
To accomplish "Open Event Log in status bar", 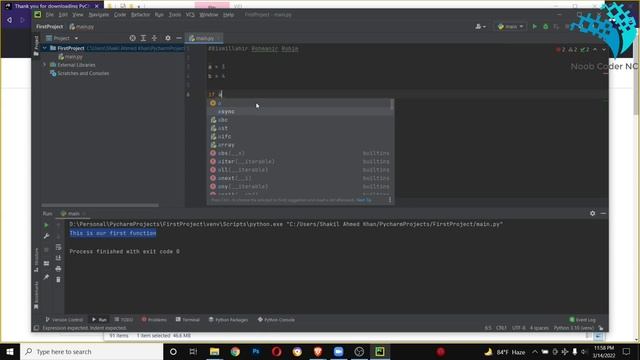I will 582,320.
